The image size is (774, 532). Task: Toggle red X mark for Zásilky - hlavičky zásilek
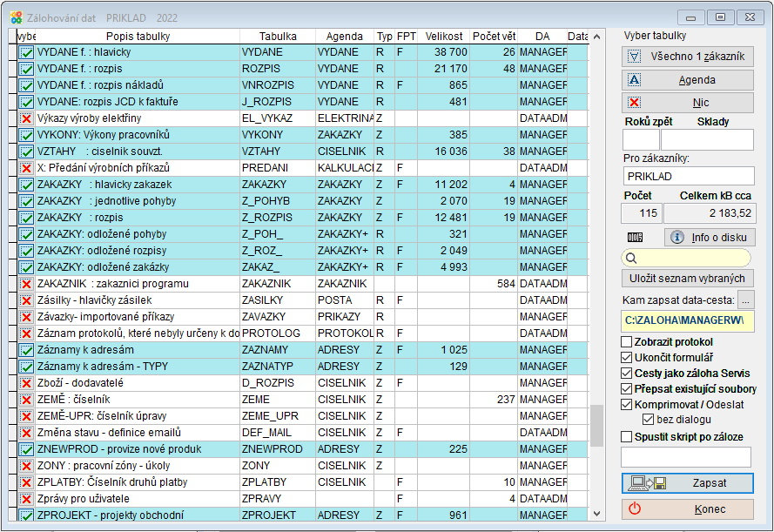tap(26, 300)
